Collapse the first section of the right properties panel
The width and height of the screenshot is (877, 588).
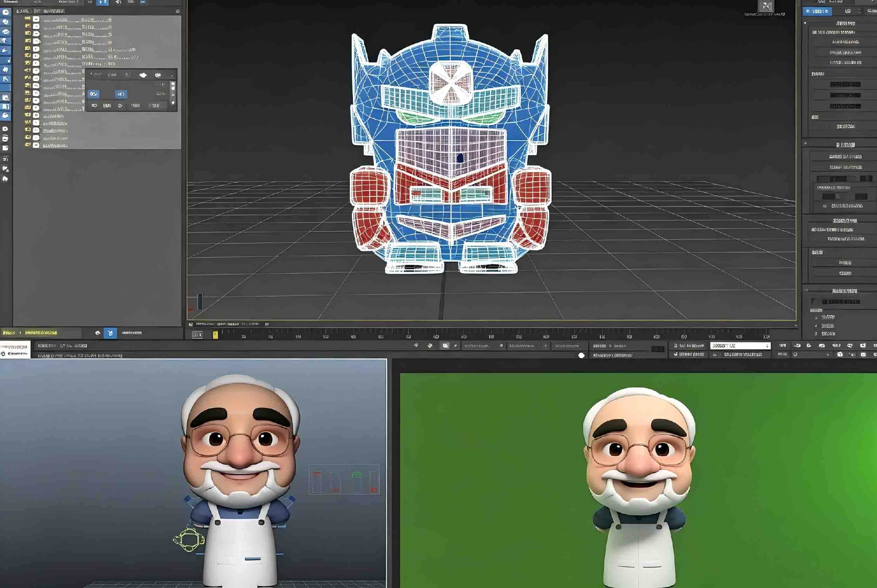pos(805,23)
